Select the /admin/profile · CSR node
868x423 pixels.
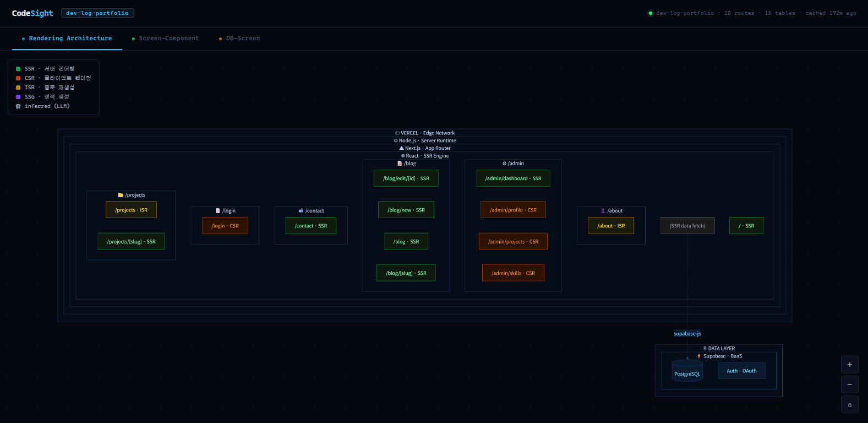[513, 210]
